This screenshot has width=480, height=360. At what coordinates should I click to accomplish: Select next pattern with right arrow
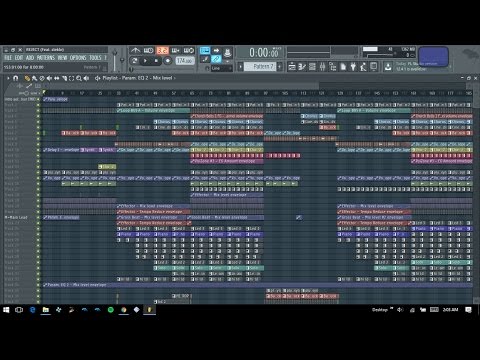tap(280, 67)
